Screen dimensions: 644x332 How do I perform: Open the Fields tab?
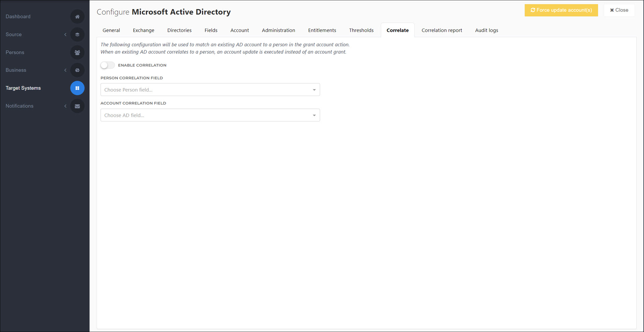(x=211, y=30)
